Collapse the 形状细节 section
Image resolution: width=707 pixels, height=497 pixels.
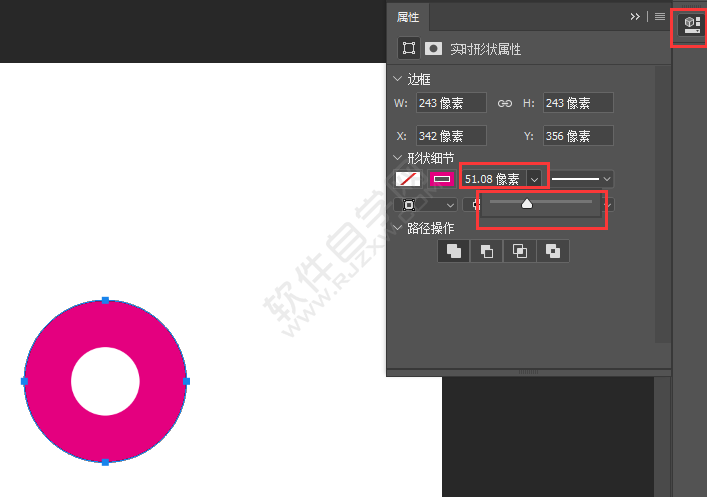(x=398, y=158)
